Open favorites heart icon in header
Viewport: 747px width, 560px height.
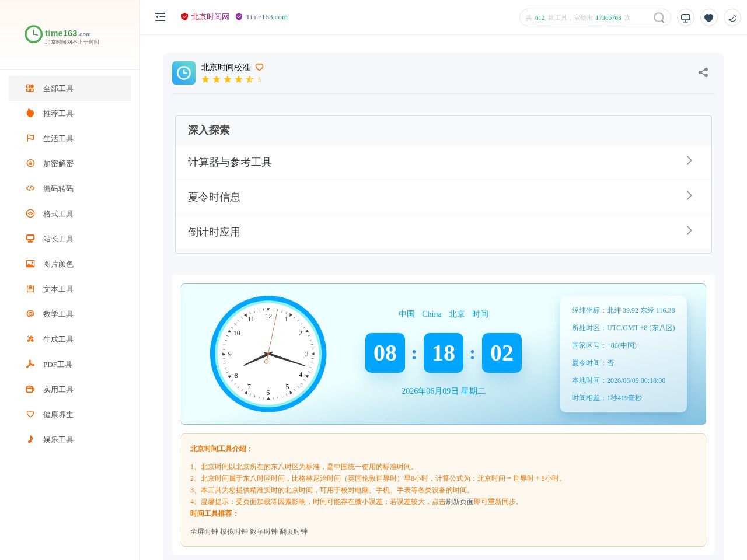click(x=709, y=17)
